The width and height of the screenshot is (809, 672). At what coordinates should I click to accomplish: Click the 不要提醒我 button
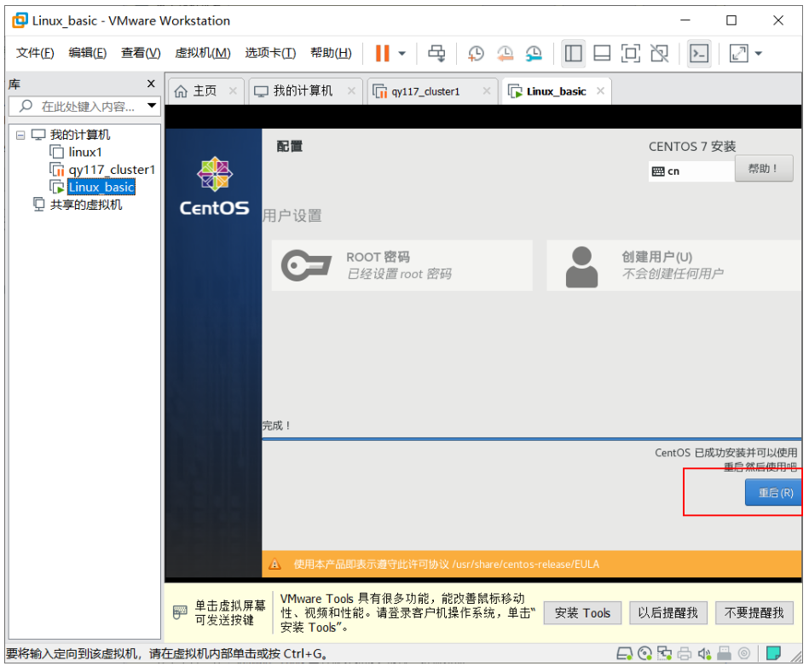point(754,613)
